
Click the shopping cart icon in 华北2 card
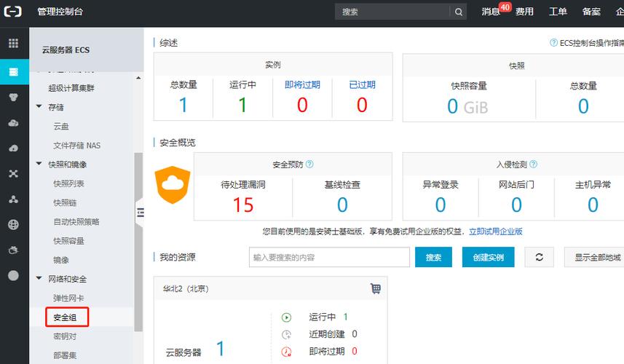pyautogui.click(x=375, y=288)
